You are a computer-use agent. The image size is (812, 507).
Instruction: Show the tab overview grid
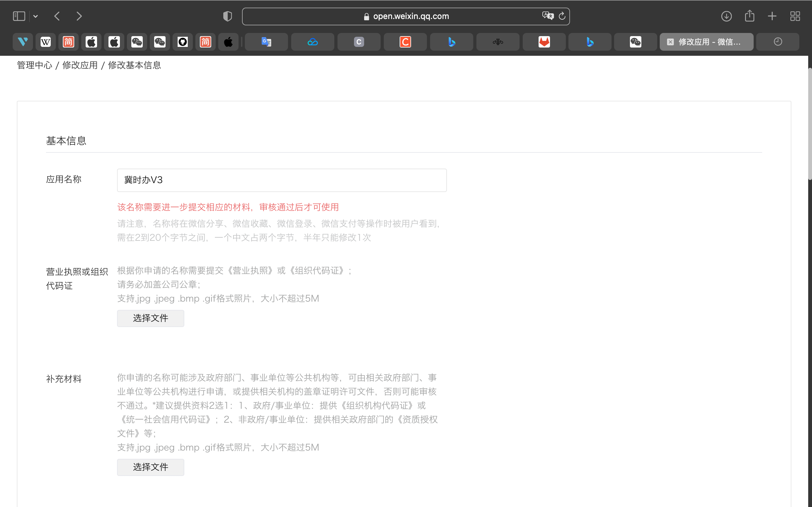pyautogui.click(x=795, y=16)
